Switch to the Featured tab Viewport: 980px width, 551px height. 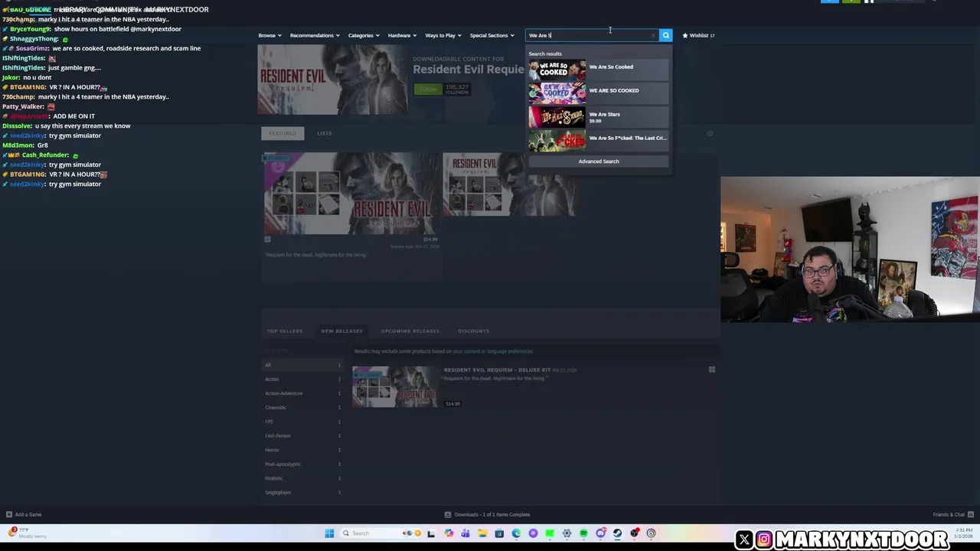coord(282,133)
